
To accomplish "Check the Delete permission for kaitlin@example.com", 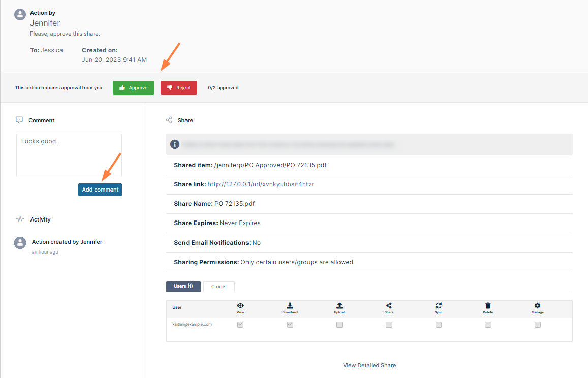I will (488, 325).
